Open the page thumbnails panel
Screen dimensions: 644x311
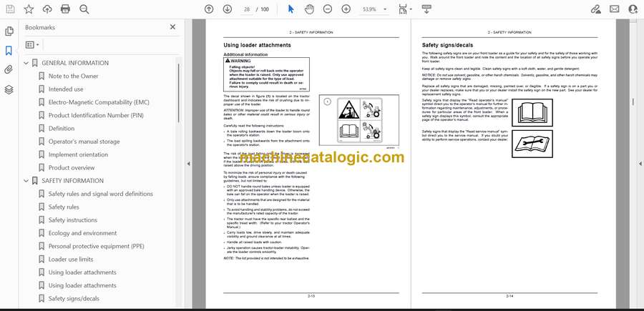[9, 31]
